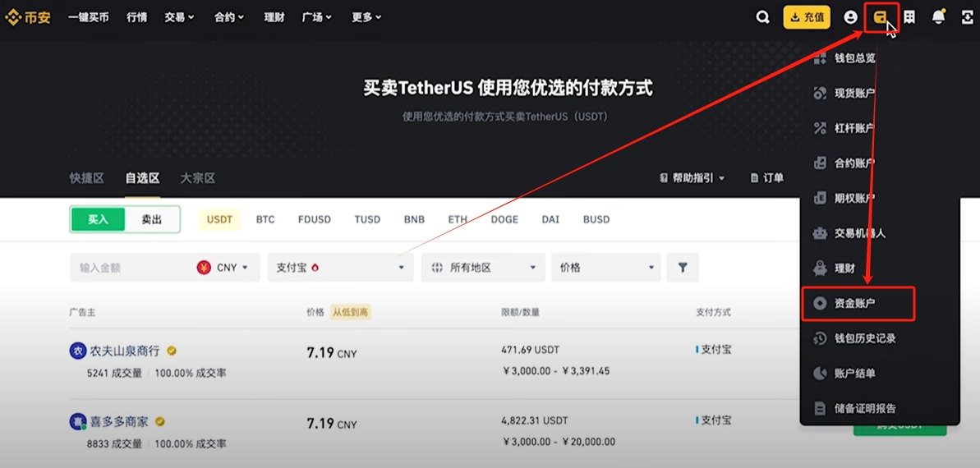Select the DOGE coin tab
Viewport: 980px width, 468px height.
(505, 219)
